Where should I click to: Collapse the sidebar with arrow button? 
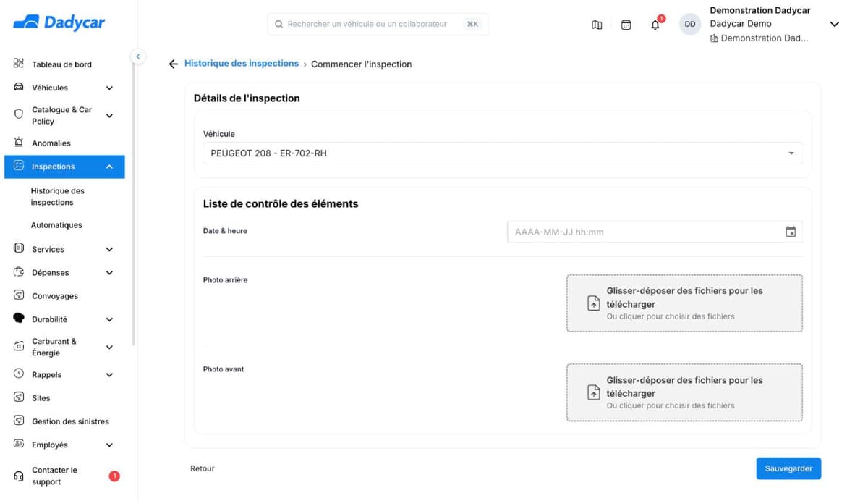click(x=137, y=56)
